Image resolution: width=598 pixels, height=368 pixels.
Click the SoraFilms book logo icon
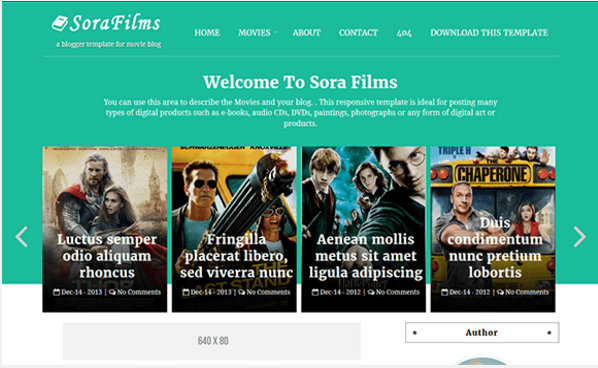(59, 23)
